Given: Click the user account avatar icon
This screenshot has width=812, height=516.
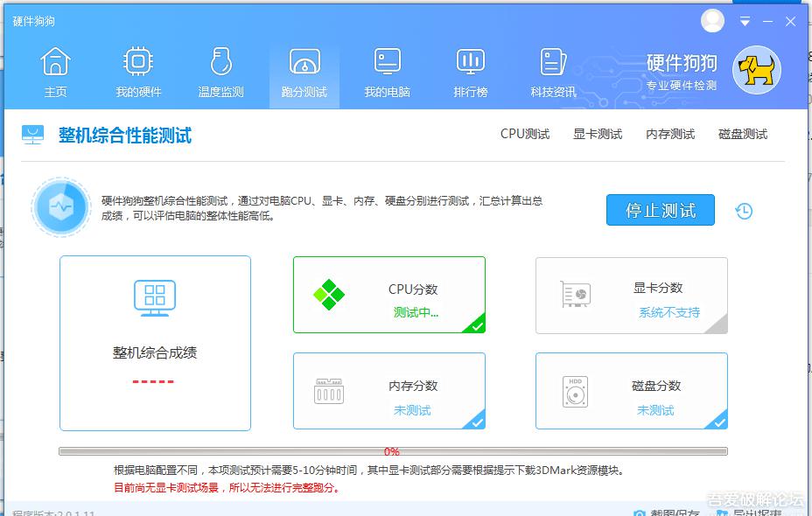Looking at the screenshot, I should [x=712, y=21].
